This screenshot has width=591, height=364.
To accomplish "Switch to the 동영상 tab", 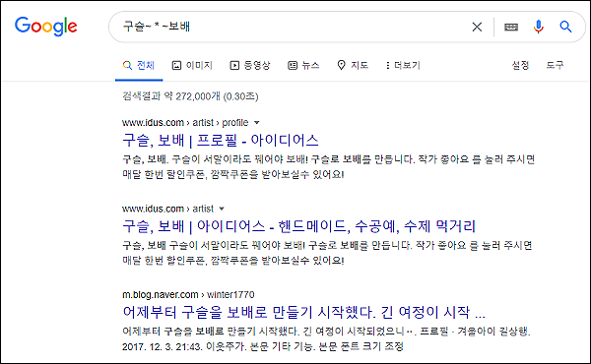I will (x=250, y=66).
